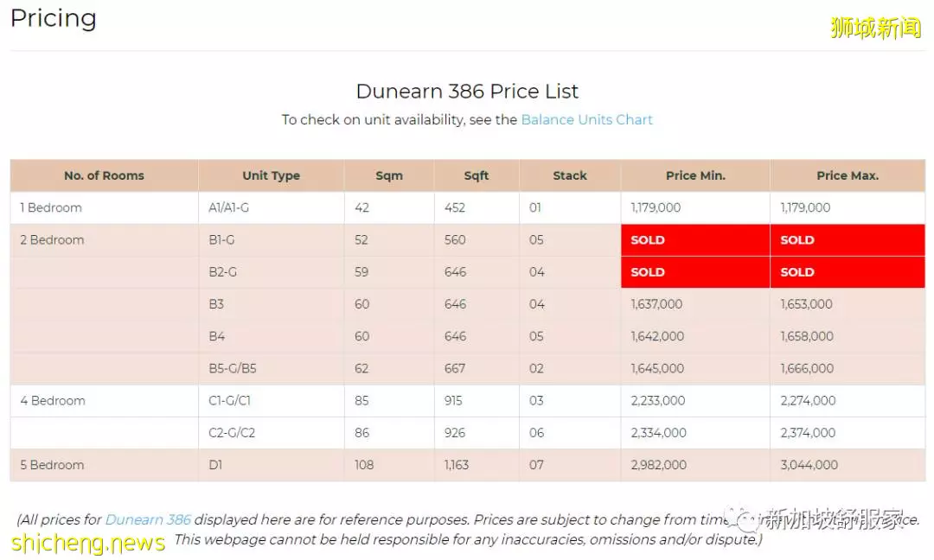The height and width of the screenshot is (560, 934).
Task: Click the Stack column header
Action: tap(570, 175)
